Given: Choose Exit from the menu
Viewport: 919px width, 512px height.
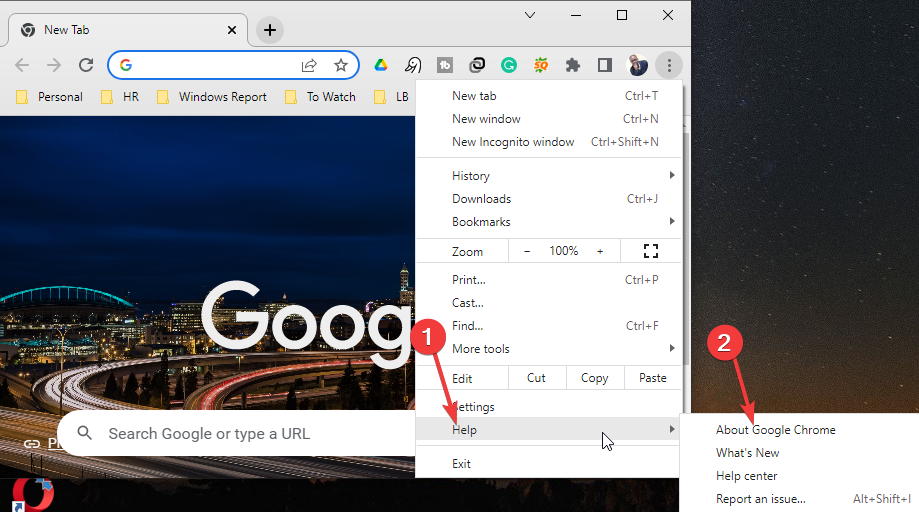Looking at the screenshot, I should coord(549,463).
